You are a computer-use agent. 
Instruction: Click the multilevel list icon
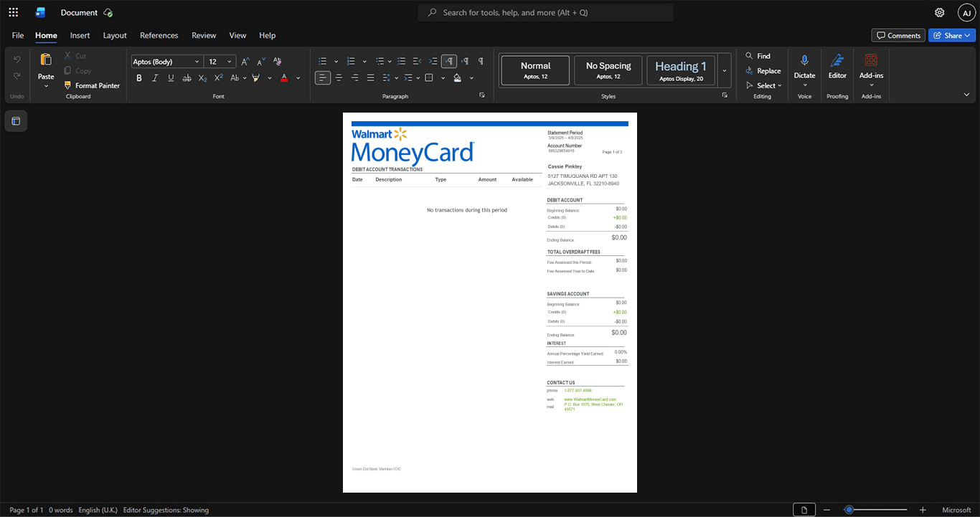coord(380,62)
